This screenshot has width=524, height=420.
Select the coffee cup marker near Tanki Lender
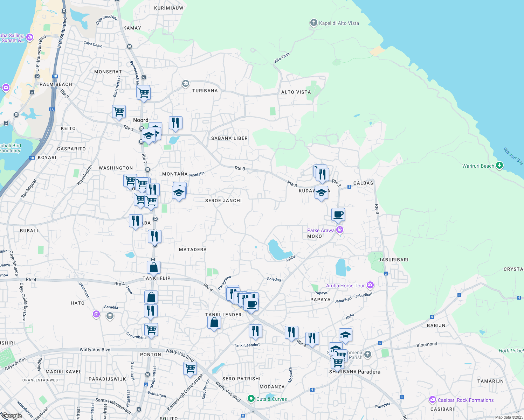point(251,304)
